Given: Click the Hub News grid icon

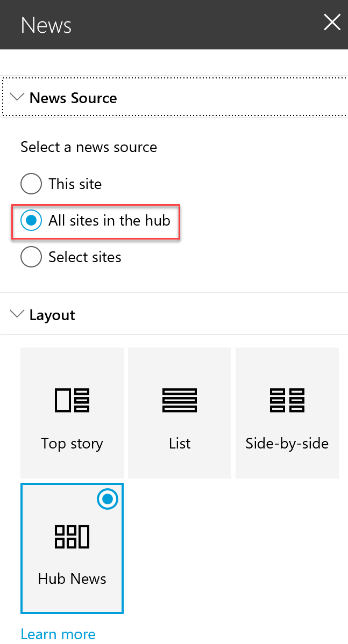Looking at the screenshot, I should [72, 537].
